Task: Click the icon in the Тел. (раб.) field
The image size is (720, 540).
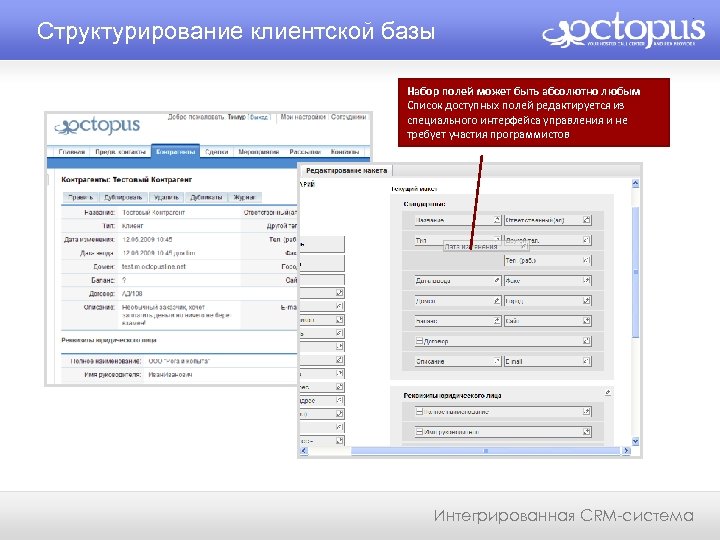Action: point(586,260)
